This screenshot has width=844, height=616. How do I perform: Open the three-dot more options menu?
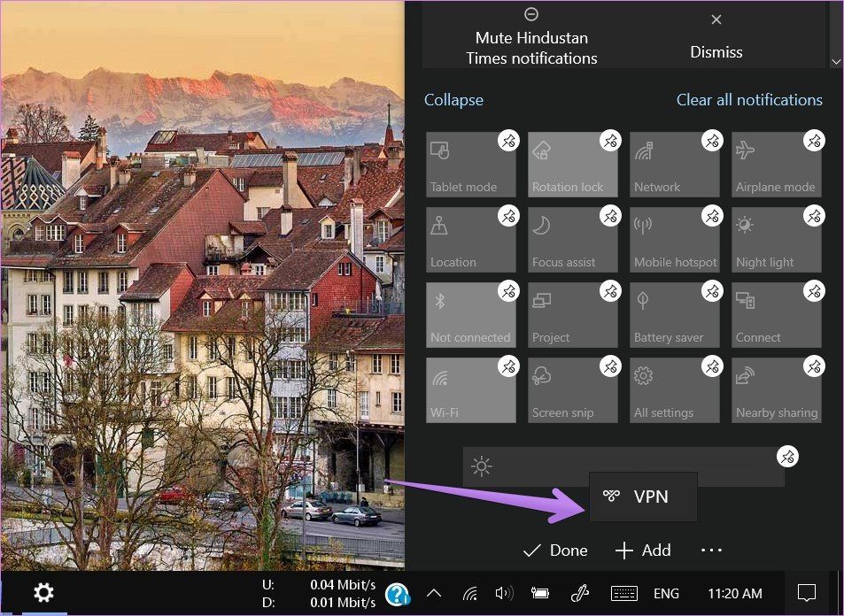point(711,551)
